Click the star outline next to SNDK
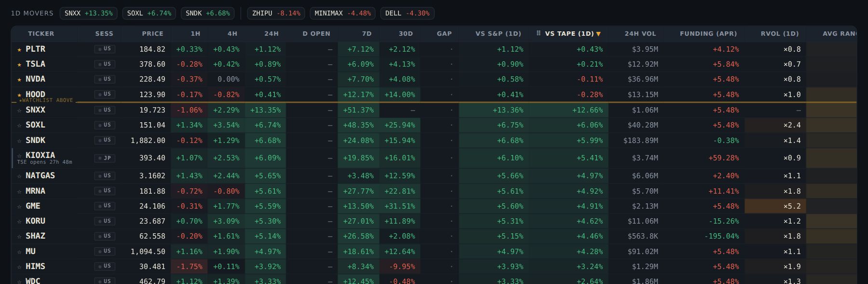 19,141
